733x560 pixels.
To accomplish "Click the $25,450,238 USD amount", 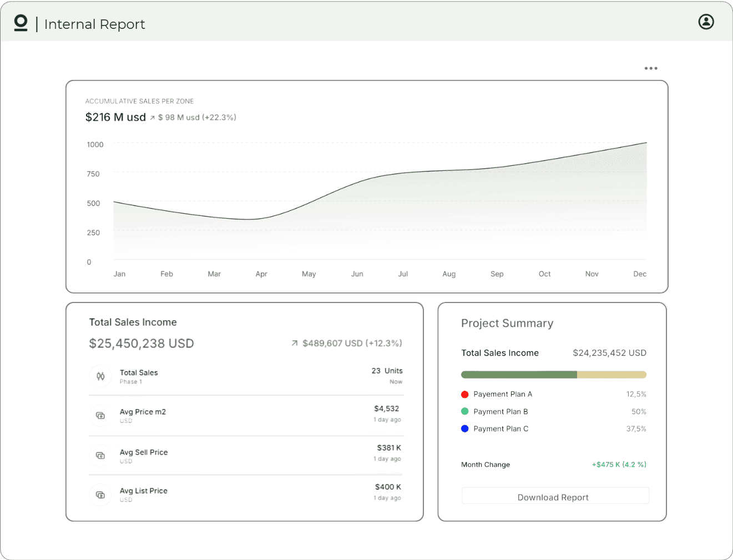I will [x=141, y=344].
